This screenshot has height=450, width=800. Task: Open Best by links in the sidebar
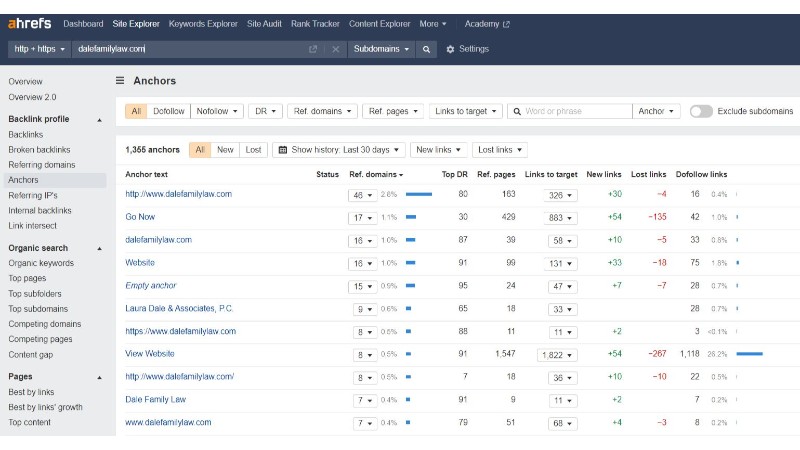tap(31, 392)
